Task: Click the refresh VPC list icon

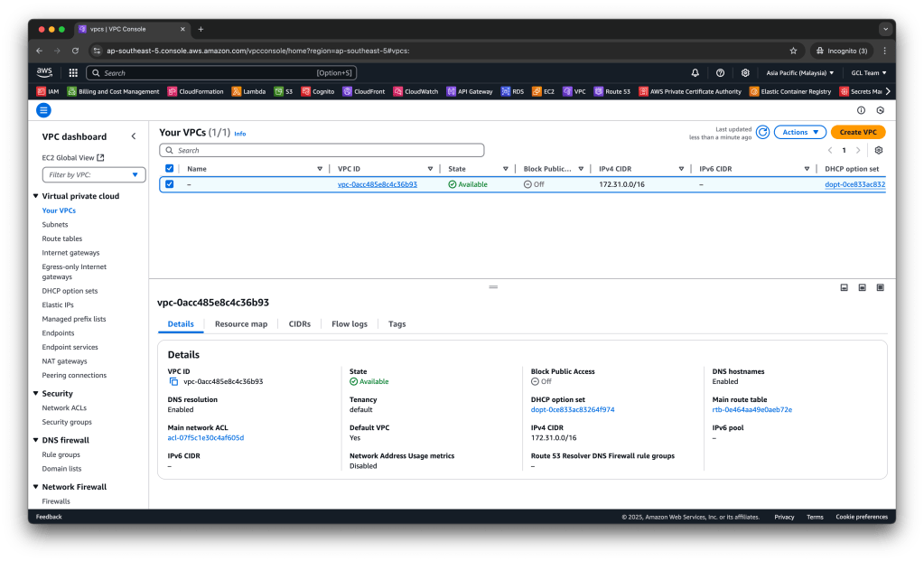Action: [762, 132]
